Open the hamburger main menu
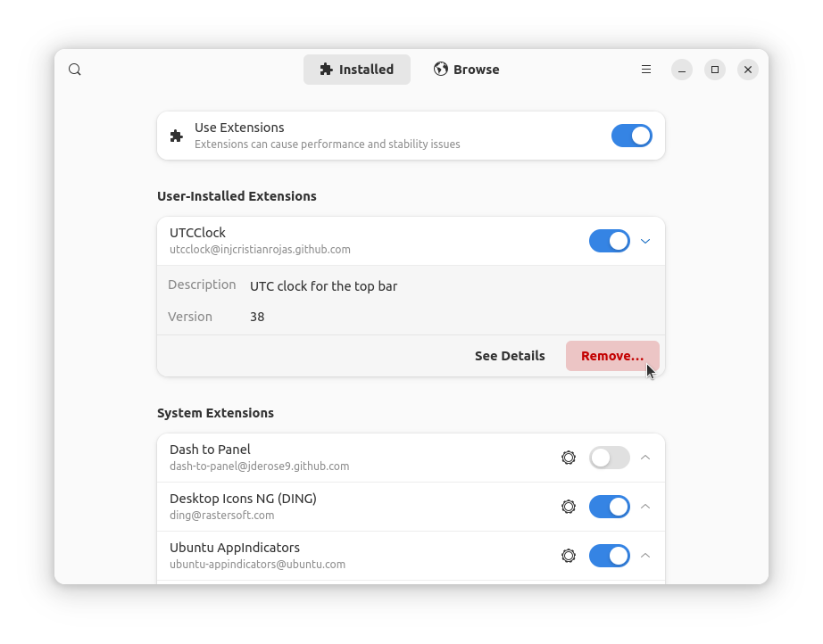The width and height of the screenshot is (823, 644). pyautogui.click(x=646, y=70)
